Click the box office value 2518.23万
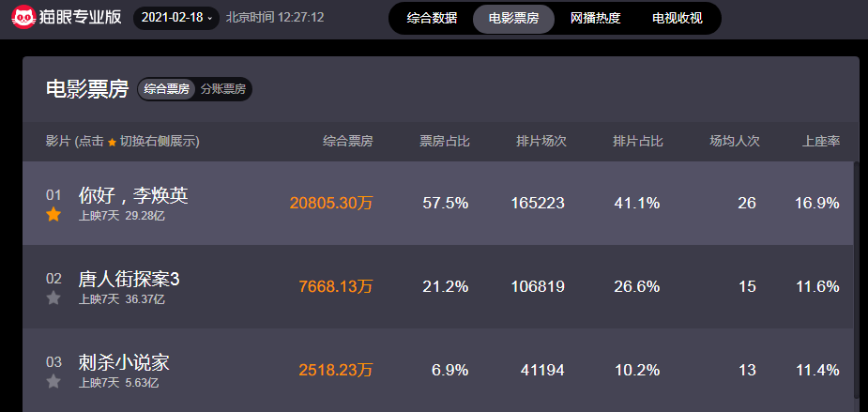Image resolution: width=868 pixels, height=412 pixels. 336,370
